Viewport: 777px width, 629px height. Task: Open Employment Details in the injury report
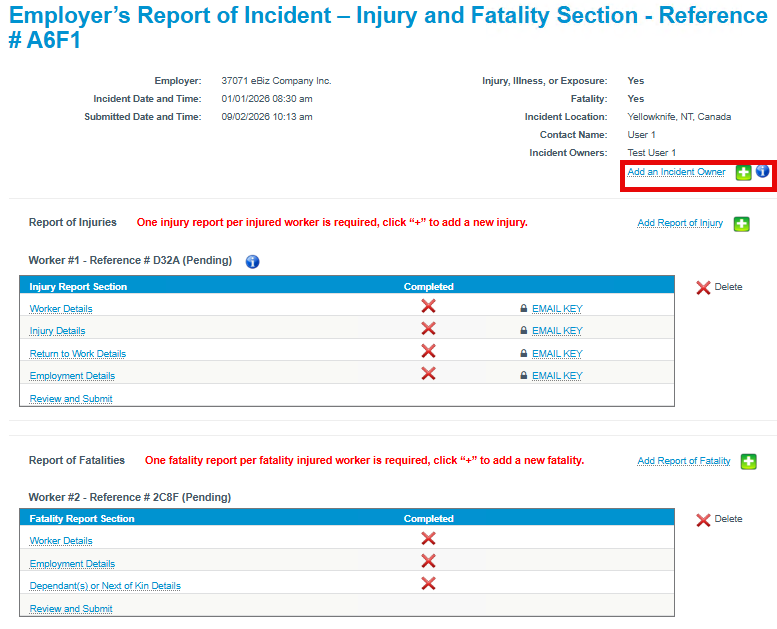coord(72,376)
